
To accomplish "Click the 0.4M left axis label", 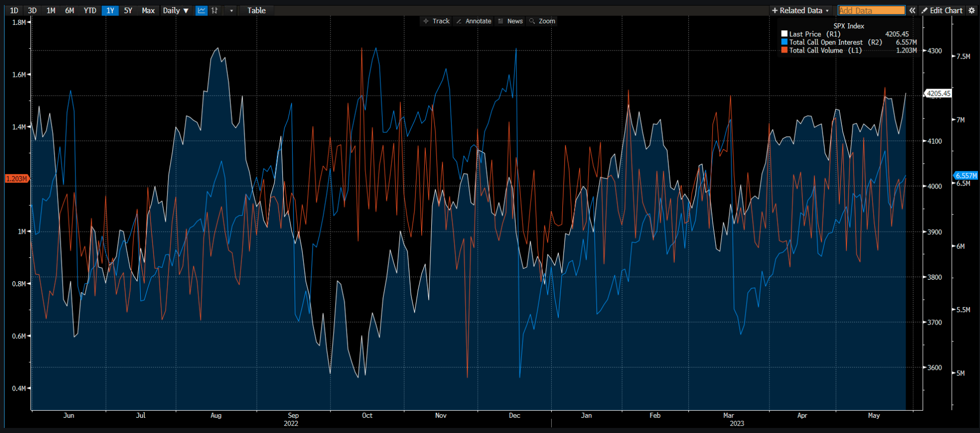I will pyautogui.click(x=19, y=388).
